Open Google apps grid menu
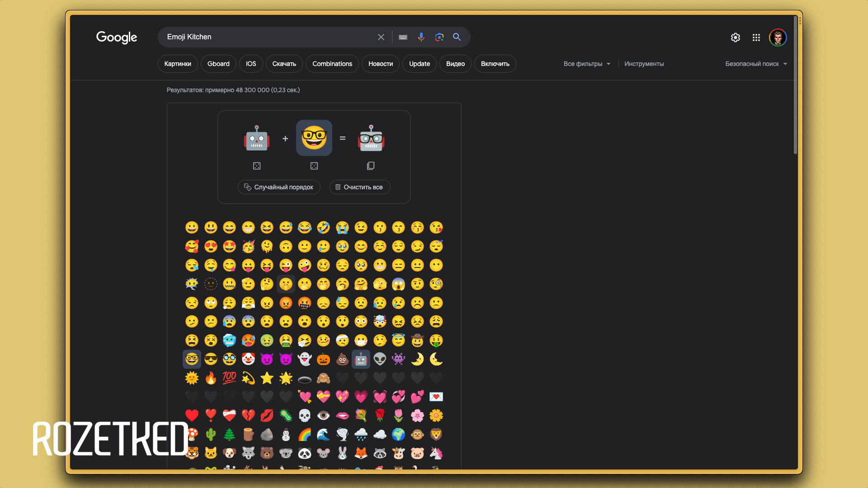This screenshot has height=488, width=868. coord(756,38)
